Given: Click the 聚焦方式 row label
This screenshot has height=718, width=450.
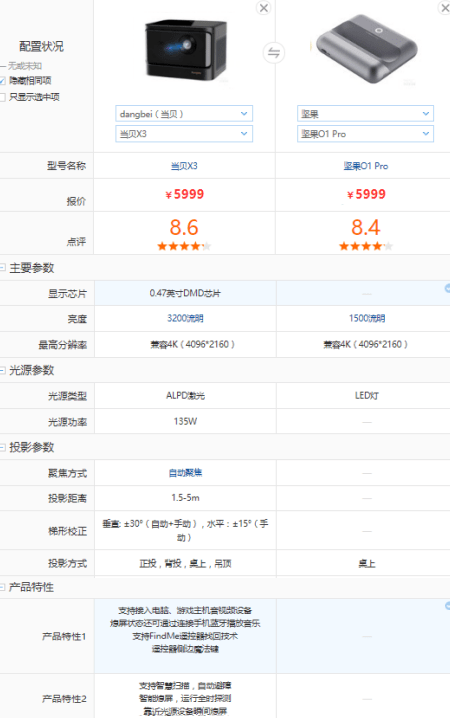Looking at the screenshot, I should [67, 473].
